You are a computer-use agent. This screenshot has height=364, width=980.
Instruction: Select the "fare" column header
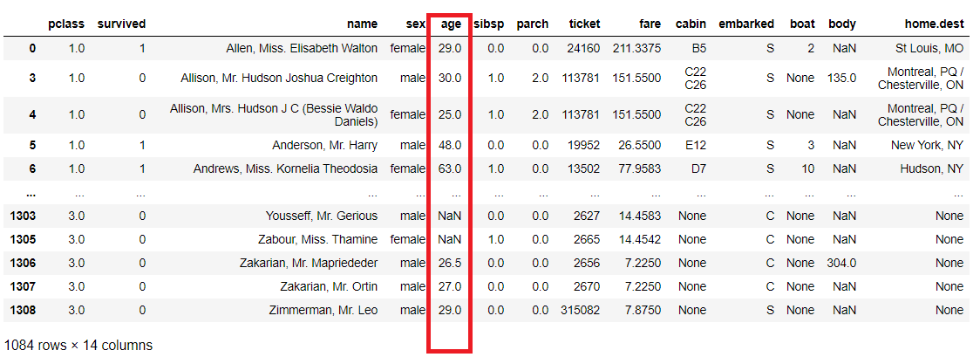pyautogui.click(x=648, y=22)
